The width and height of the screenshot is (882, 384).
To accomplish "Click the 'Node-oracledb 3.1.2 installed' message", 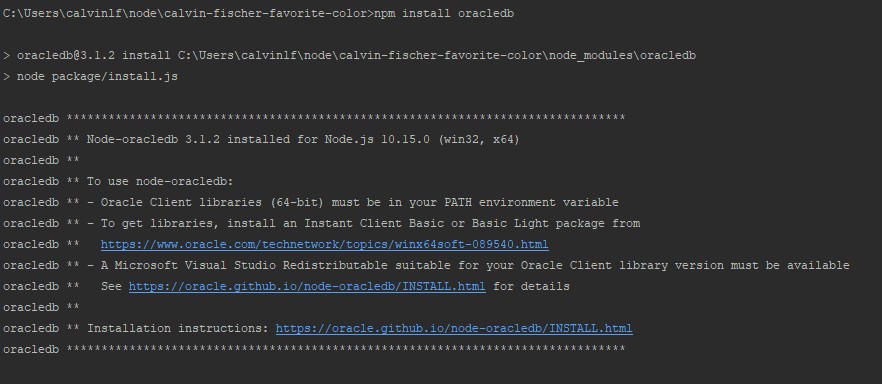I will [187, 139].
